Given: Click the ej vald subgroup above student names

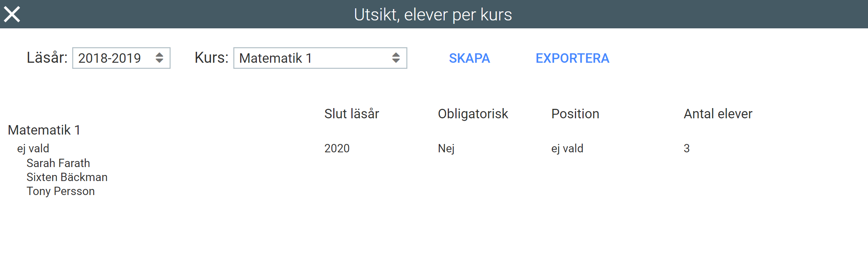Looking at the screenshot, I should [x=33, y=148].
